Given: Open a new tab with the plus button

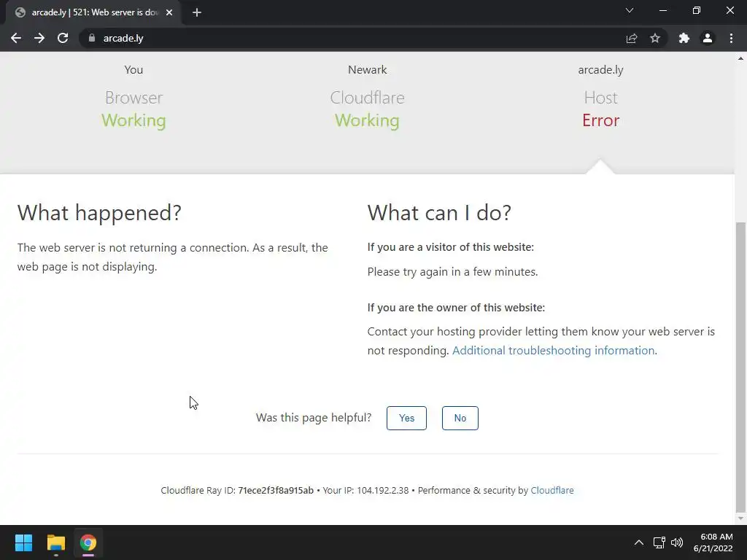Looking at the screenshot, I should point(197,12).
